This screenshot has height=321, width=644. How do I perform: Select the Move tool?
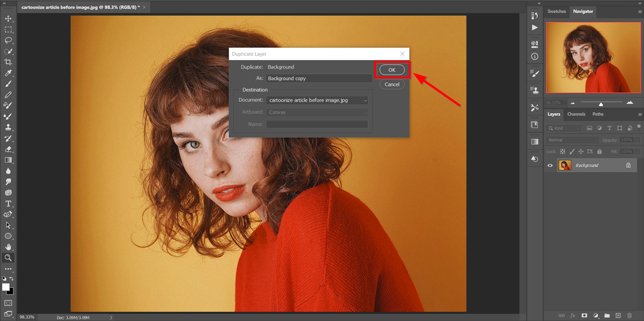9,19
